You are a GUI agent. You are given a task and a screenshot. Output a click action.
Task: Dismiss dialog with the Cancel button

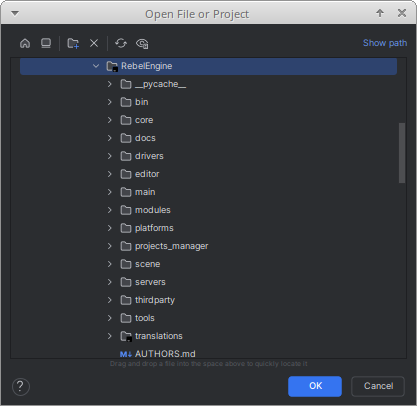[x=378, y=386]
